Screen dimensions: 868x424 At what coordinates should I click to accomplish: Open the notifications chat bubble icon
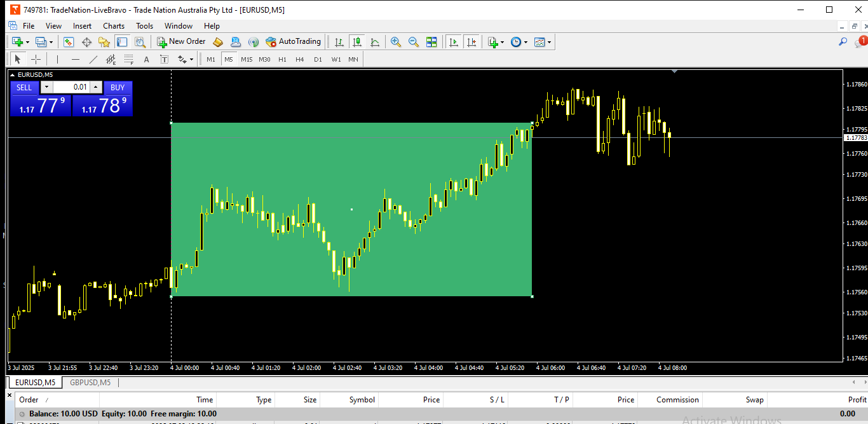click(x=860, y=42)
